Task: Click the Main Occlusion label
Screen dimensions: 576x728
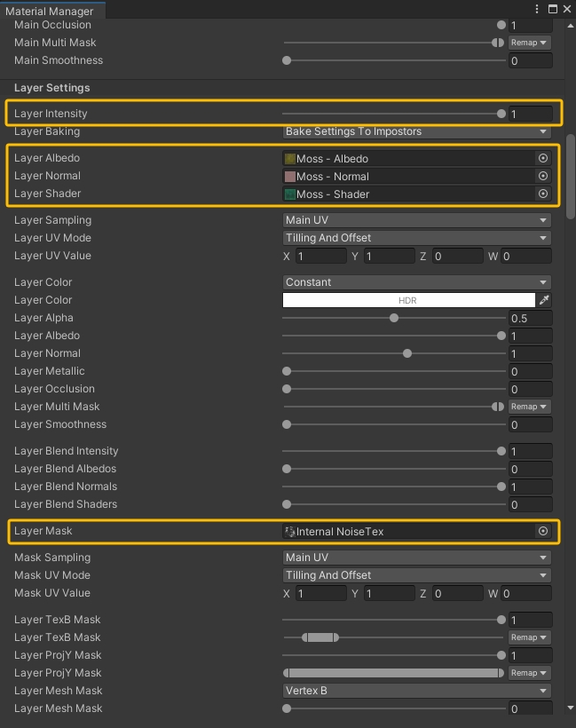Action: 52,25
